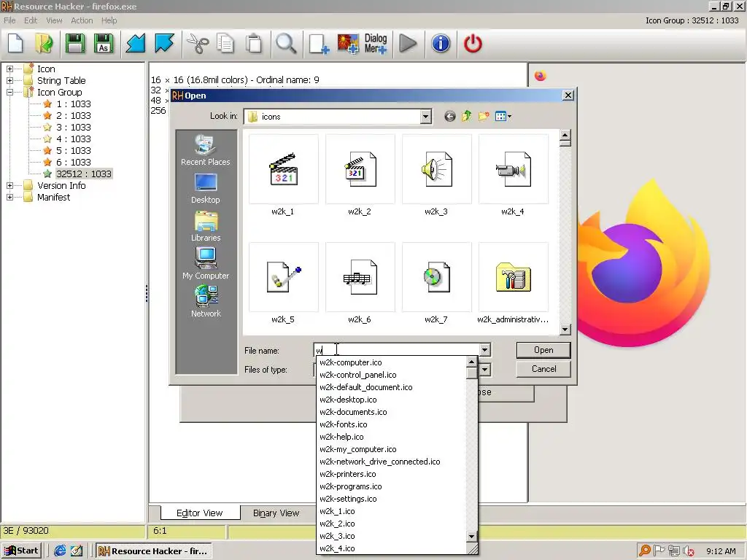The height and width of the screenshot is (560, 747).
Task: Click the blue Info icon
Action: coord(441,44)
